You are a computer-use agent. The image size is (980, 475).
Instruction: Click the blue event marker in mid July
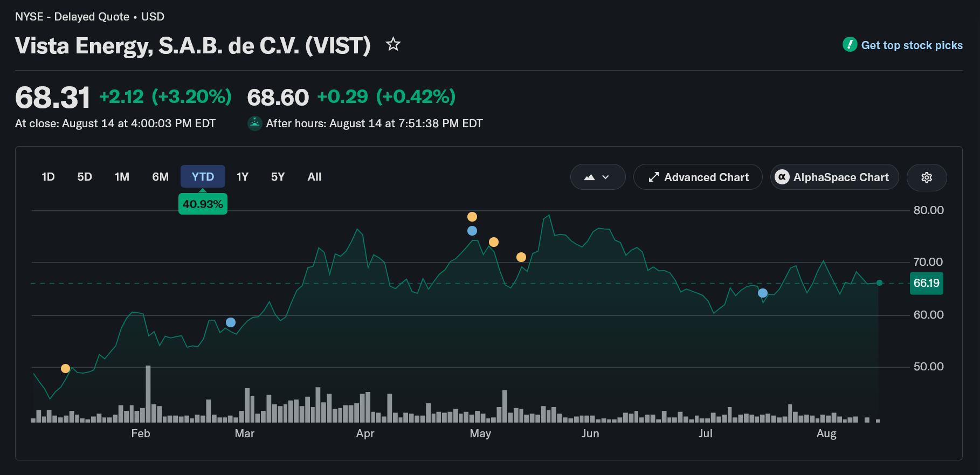(x=763, y=293)
